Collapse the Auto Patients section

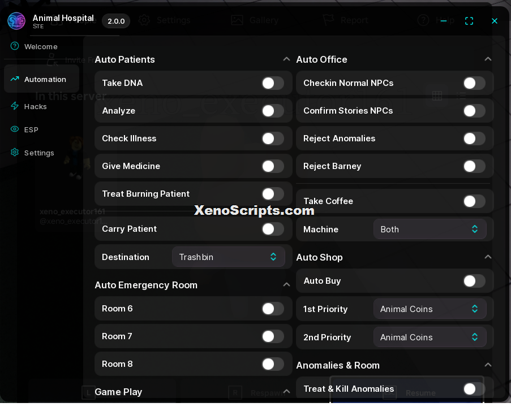click(286, 59)
